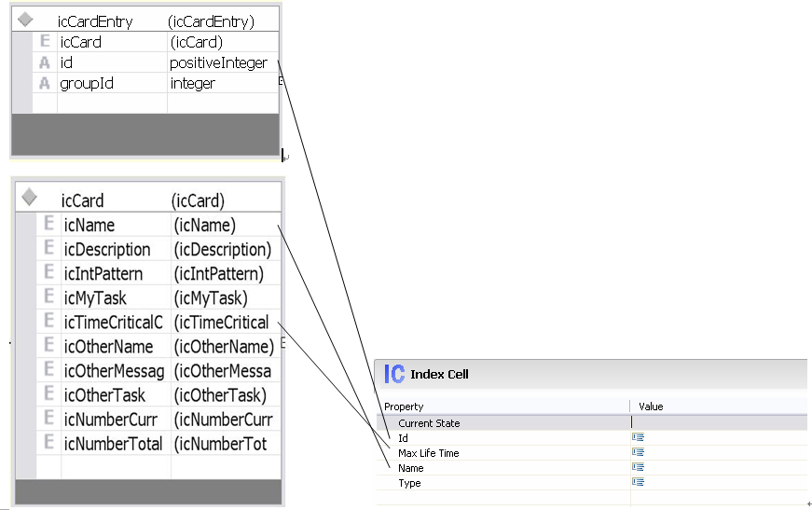Click the E icon next to icName
This screenshot has height=510, width=812.
click(48, 224)
